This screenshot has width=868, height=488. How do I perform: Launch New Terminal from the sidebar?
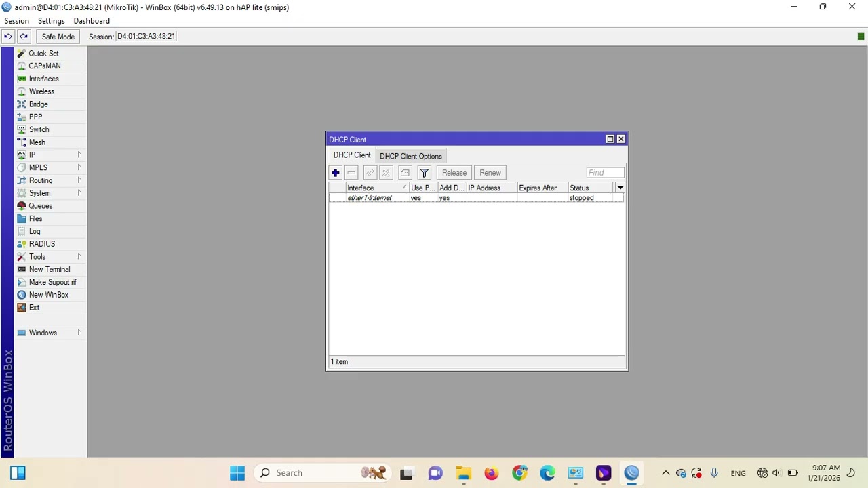[x=50, y=269]
